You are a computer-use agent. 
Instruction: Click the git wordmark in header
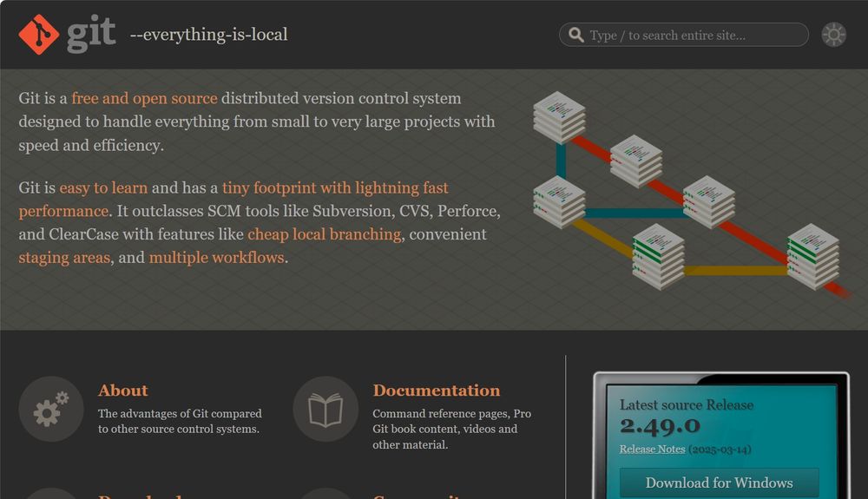(x=91, y=35)
